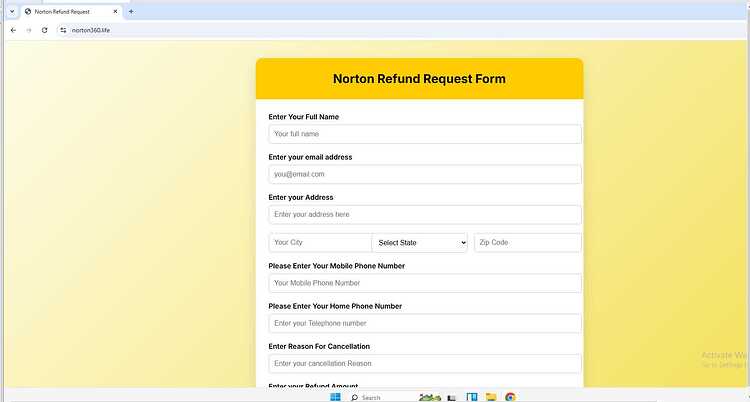Open File Explorer folder icon on taskbar

(491, 397)
